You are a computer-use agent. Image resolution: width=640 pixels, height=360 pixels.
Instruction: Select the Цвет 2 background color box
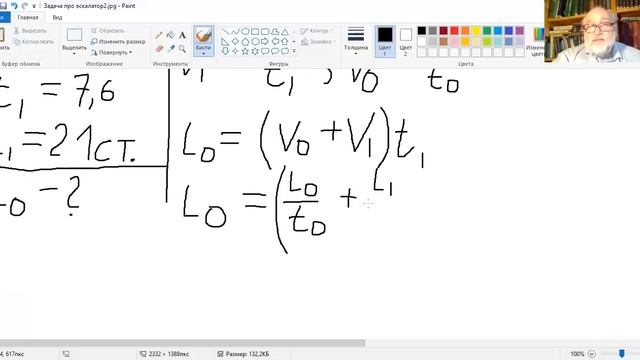[x=406, y=41]
